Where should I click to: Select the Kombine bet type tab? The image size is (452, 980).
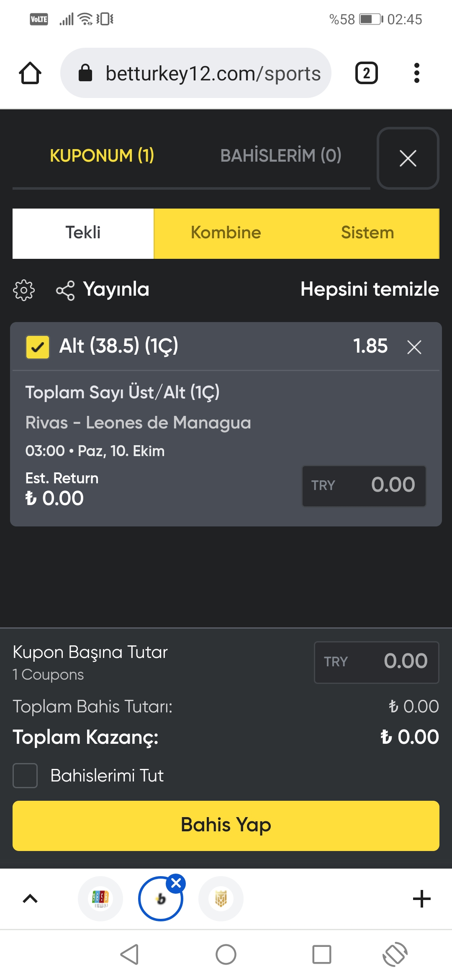(226, 233)
